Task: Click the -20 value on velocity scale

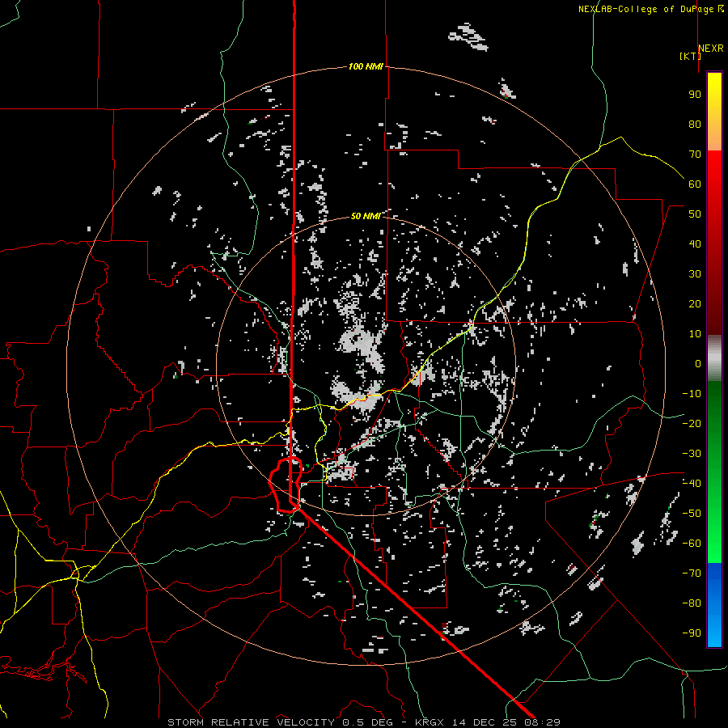Action: [x=692, y=424]
